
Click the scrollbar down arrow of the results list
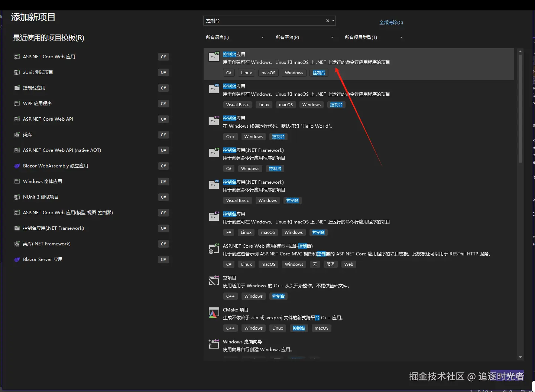click(x=520, y=357)
